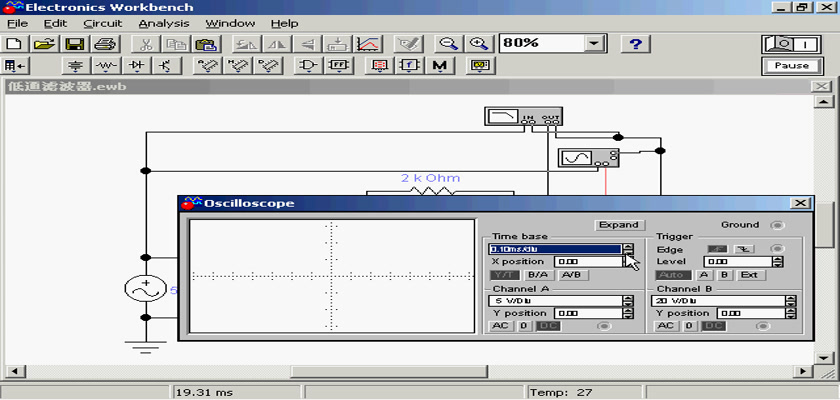Image resolution: width=840 pixels, height=400 pixels.
Task: Set trigger source to Ext
Action: (x=750, y=275)
